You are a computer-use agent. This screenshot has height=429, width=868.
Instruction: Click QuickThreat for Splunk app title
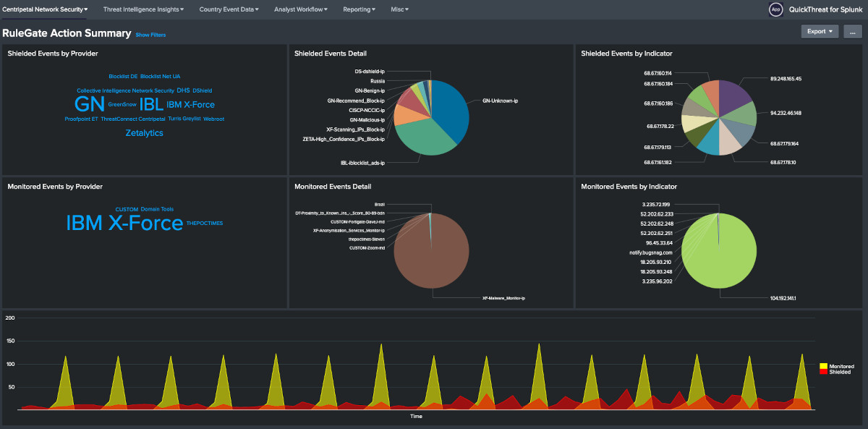pyautogui.click(x=825, y=9)
